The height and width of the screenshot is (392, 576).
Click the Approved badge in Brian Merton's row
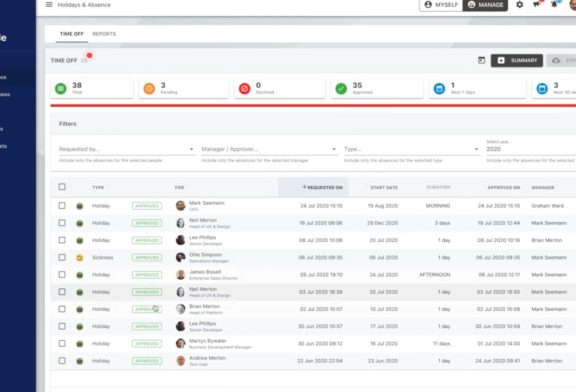147,309
